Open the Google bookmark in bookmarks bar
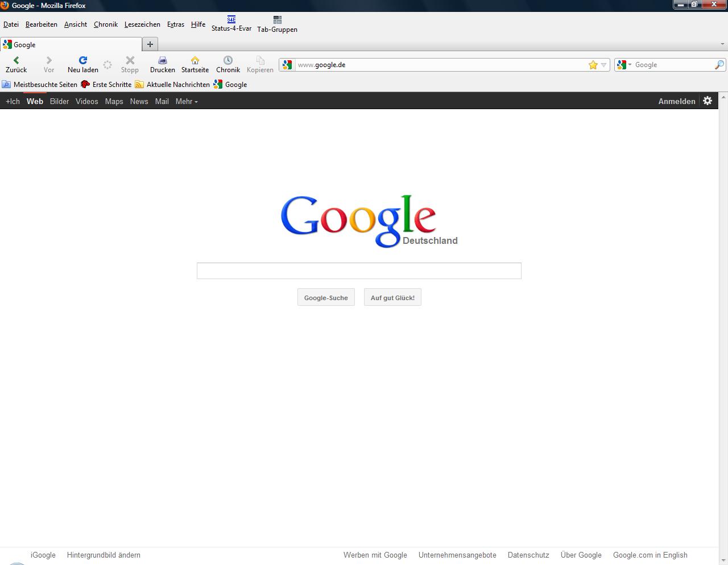Image resolution: width=728 pixels, height=565 pixels. (230, 85)
